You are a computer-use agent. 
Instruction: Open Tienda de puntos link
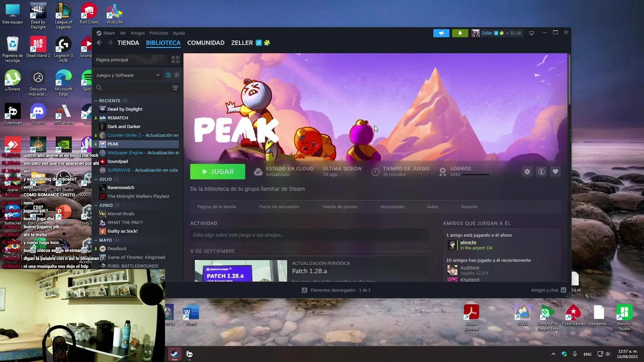340,207
